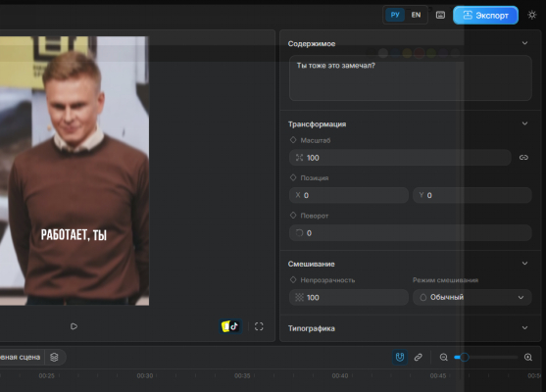Expand the Типографика section
Image resolution: width=546 pixels, height=392 pixels.
click(524, 328)
